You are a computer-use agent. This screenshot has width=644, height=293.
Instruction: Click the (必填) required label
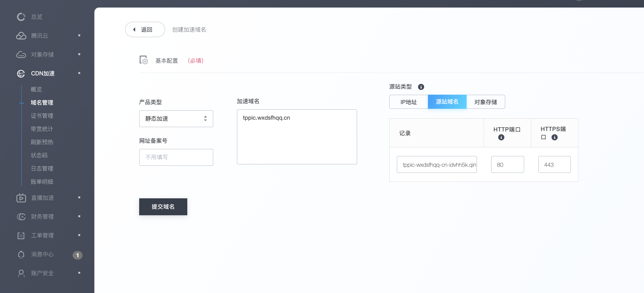[196, 61]
